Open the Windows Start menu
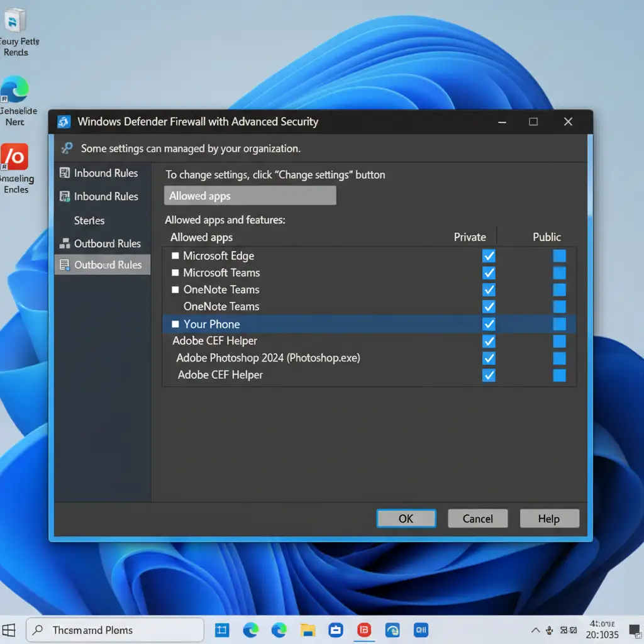Screen dimensions: 644x644 9,630
